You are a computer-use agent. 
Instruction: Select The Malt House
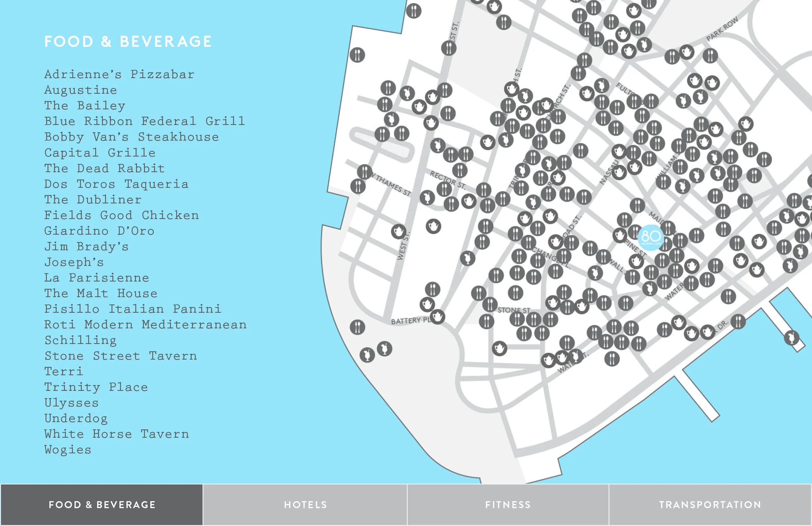(x=101, y=294)
